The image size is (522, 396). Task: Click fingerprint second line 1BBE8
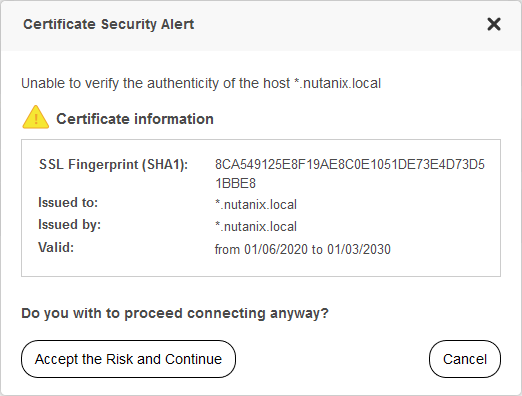pos(235,183)
